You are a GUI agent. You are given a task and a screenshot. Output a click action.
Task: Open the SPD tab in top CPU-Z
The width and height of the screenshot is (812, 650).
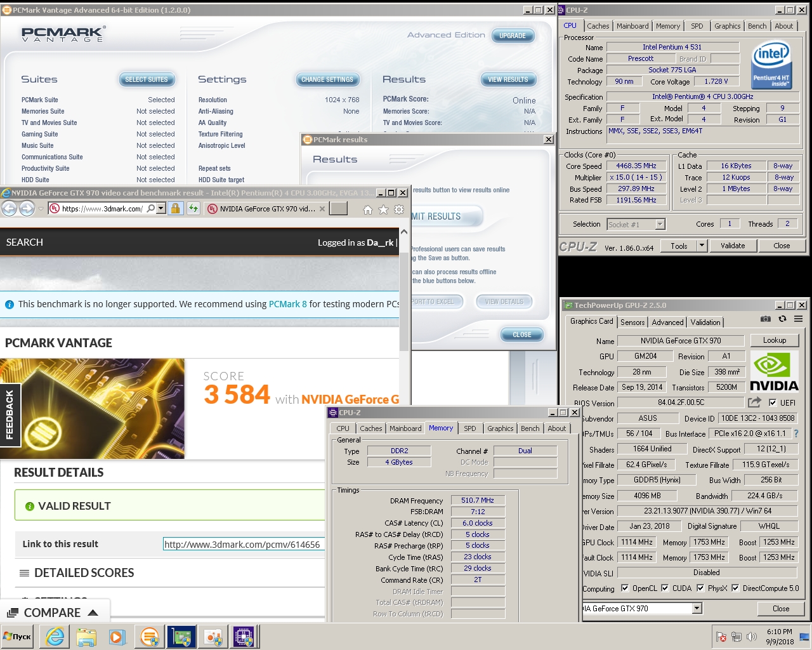coord(697,26)
